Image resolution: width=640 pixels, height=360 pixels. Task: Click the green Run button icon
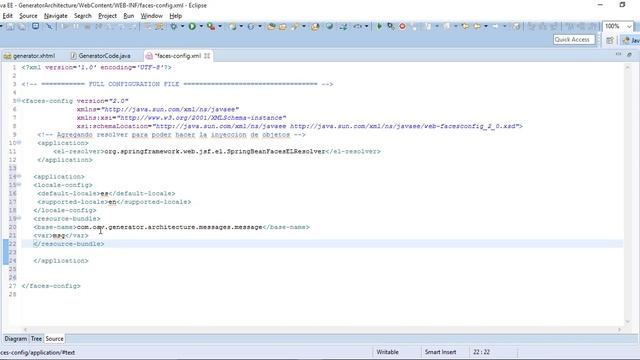192,27
